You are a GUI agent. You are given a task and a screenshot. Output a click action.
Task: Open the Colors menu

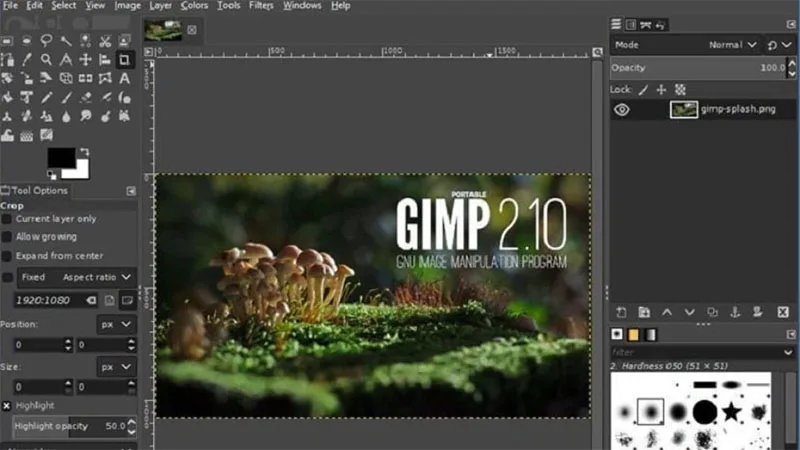[194, 6]
